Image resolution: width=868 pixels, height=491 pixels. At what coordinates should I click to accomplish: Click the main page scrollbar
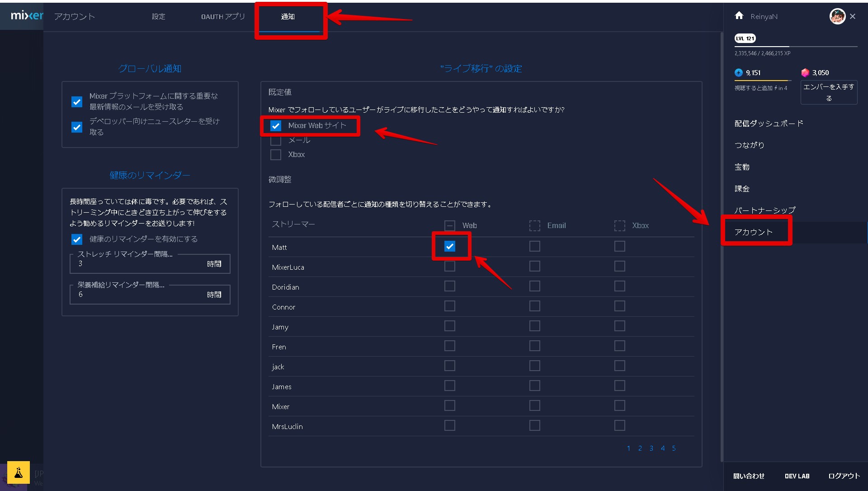click(x=722, y=247)
